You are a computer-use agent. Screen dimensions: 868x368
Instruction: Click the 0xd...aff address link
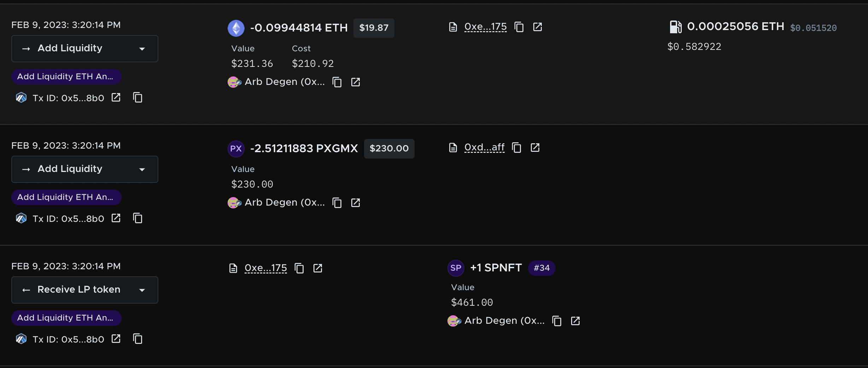tap(484, 147)
